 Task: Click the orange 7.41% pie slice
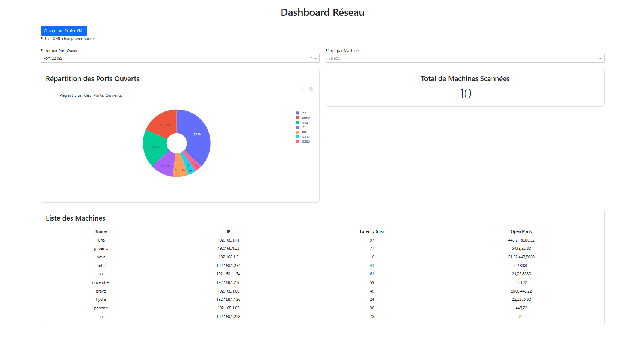tap(180, 170)
